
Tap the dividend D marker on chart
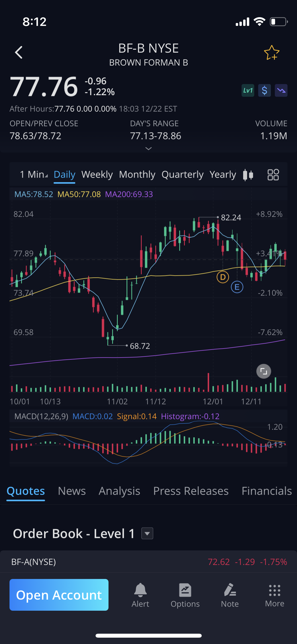coord(223,277)
